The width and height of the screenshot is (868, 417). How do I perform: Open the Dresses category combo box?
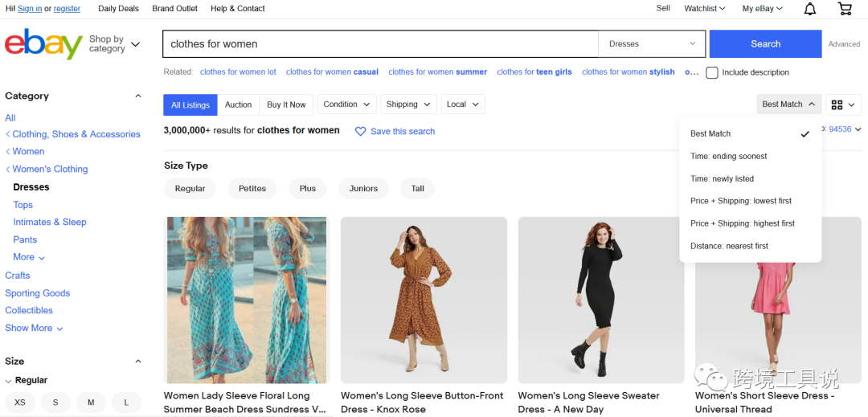652,44
